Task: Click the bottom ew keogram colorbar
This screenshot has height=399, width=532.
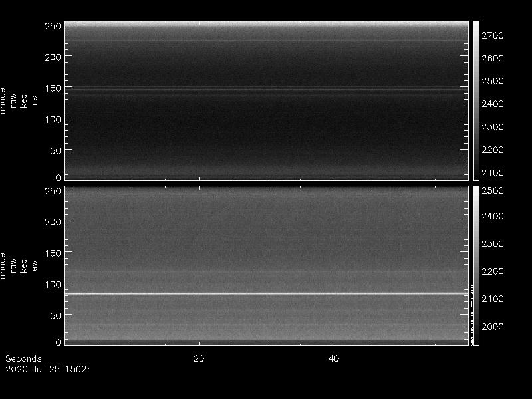Action: [x=476, y=266]
